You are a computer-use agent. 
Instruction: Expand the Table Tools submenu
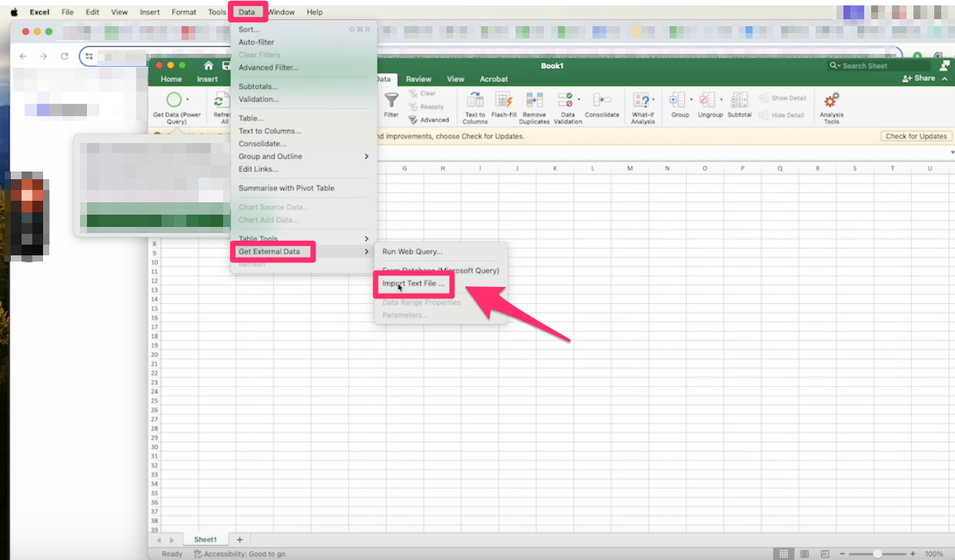click(x=258, y=238)
